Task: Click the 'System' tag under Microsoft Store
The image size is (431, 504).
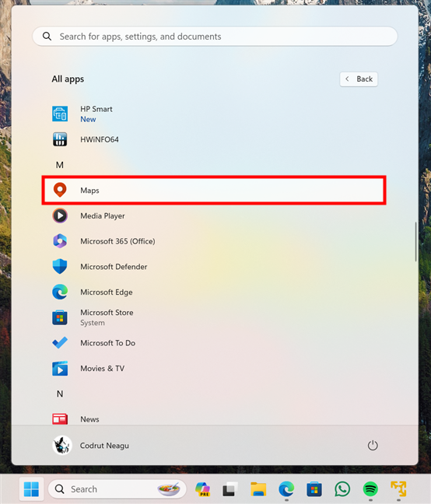Action: click(x=93, y=323)
